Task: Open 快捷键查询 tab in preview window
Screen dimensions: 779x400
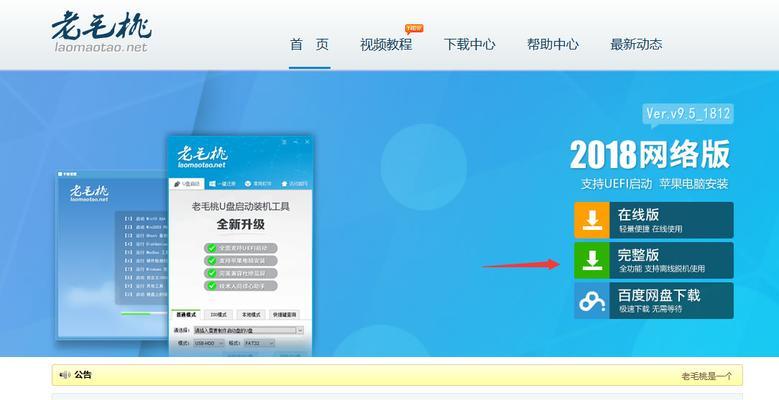Action: pos(285,315)
